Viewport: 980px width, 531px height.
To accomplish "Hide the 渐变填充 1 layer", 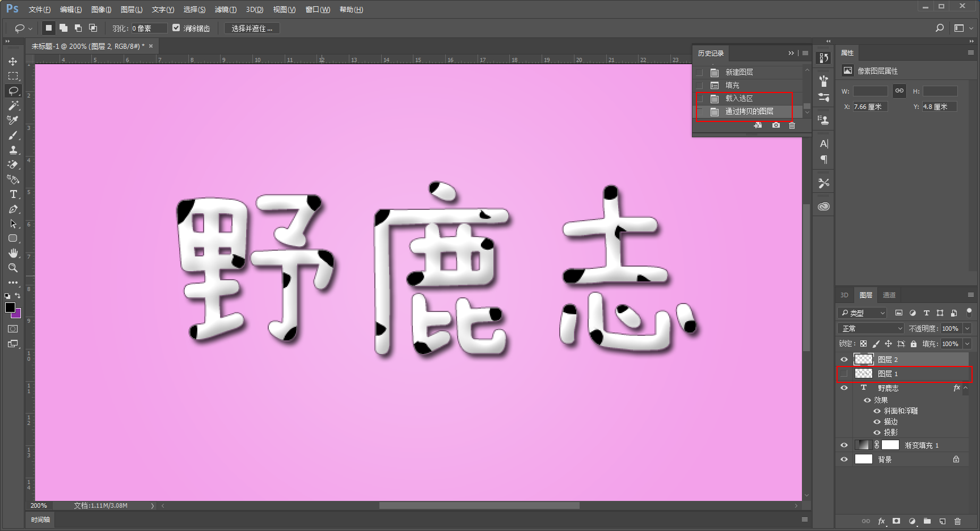I will pos(844,445).
